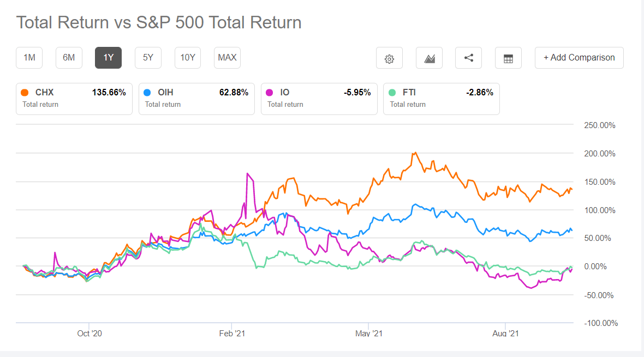Image resolution: width=644 pixels, height=357 pixels.
Task: Switch to the 5Y view
Action: pos(148,57)
